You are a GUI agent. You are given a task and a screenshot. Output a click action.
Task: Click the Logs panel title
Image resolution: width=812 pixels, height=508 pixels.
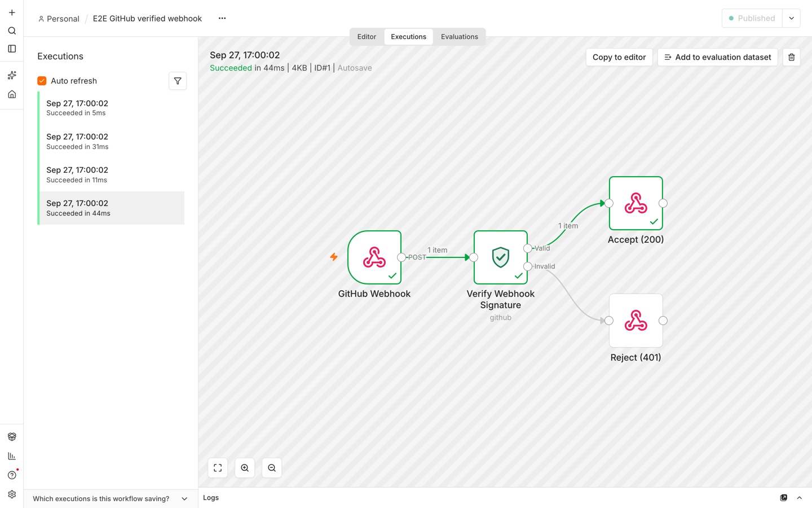point(211,498)
